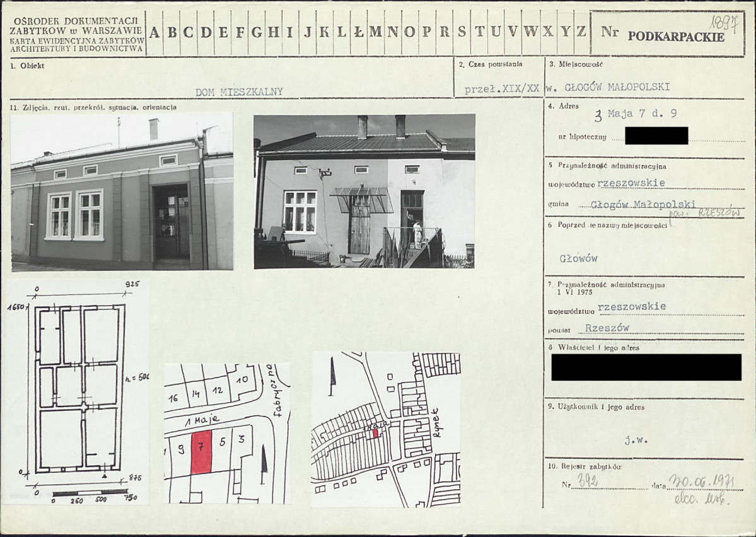
Task: Open the rear courtyard photograph
Action: click(x=364, y=192)
